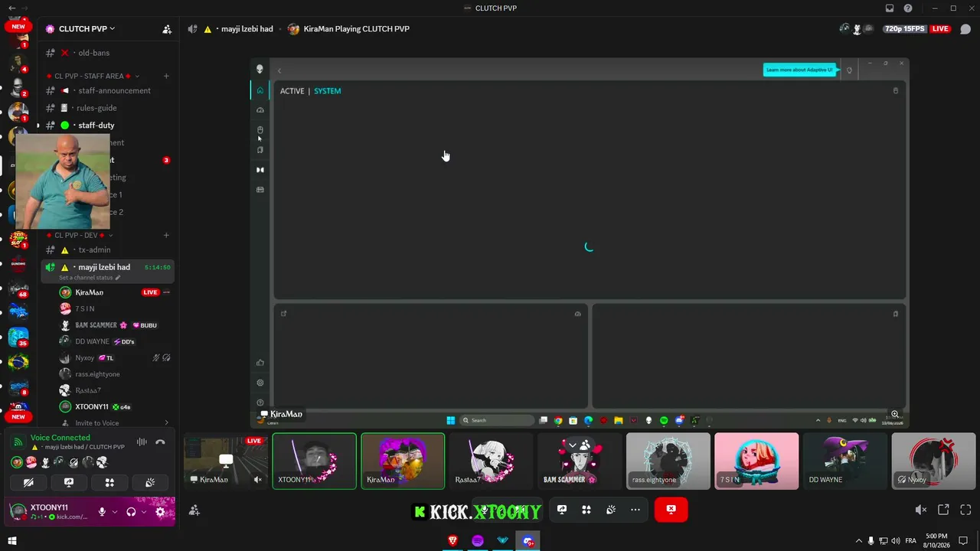Select the rass.eightyone participant tile

coord(668,461)
